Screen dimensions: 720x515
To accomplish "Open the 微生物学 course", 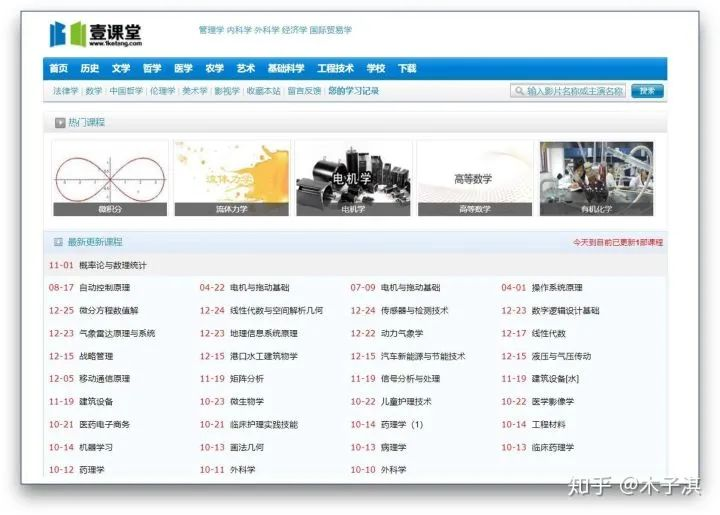I will click(247, 402).
